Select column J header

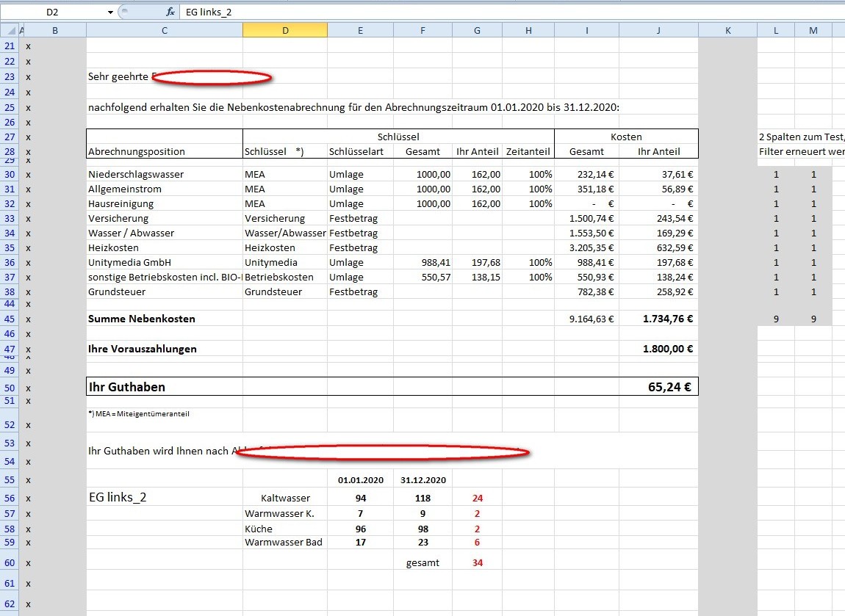(658, 31)
